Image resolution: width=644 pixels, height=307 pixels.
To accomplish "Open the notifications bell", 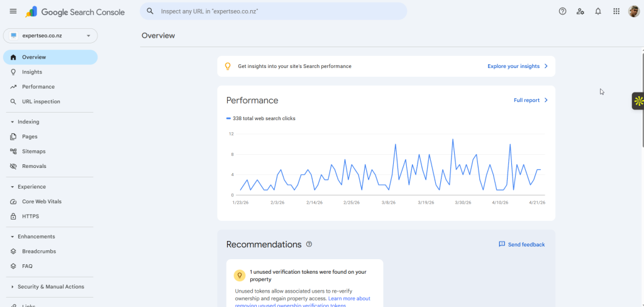I will (x=598, y=11).
